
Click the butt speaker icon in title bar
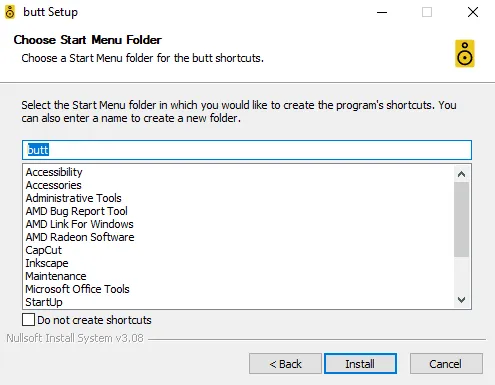point(10,12)
